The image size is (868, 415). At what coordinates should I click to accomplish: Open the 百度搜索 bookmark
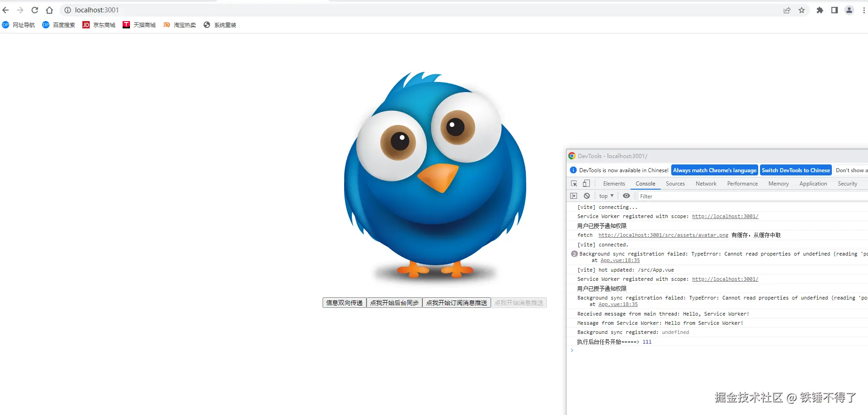[59, 25]
